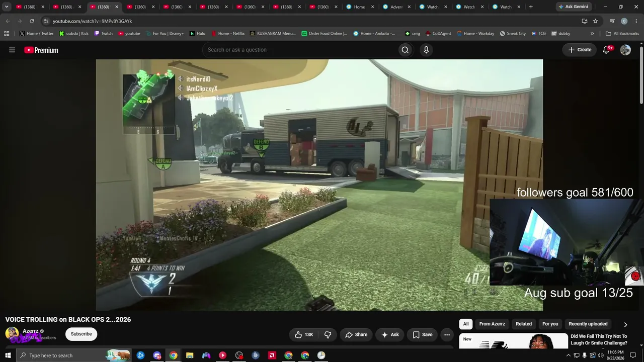The height and width of the screenshot is (362, 644).
Task: Reload the page in Chrome
Action: coord(32,21)
